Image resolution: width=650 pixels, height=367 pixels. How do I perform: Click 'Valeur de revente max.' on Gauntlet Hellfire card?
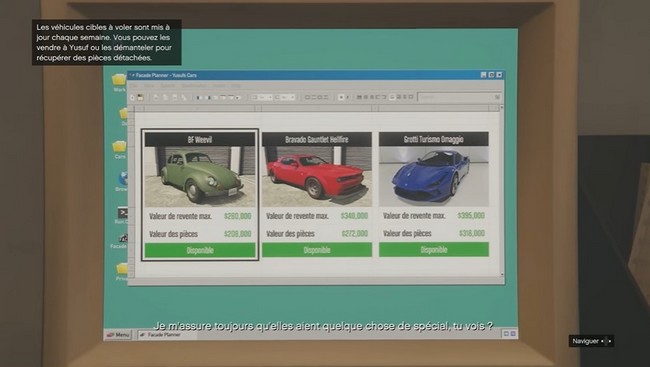(297, 216)
